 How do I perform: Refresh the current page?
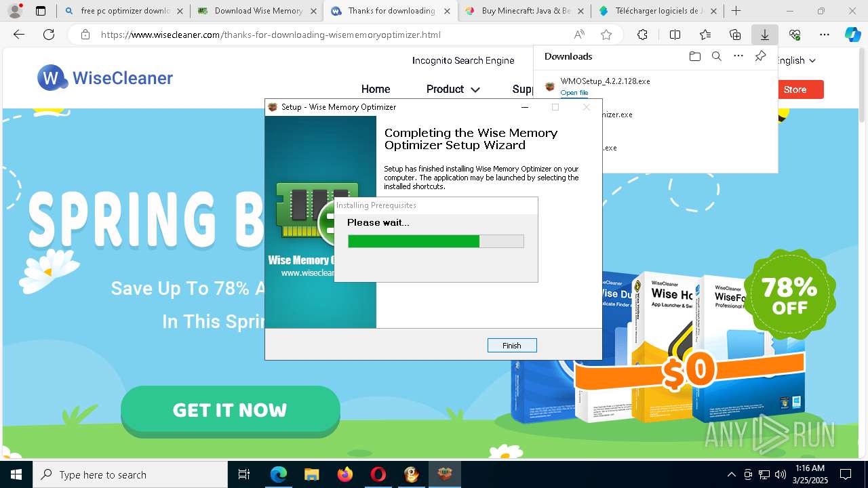[x=49, y=35]
